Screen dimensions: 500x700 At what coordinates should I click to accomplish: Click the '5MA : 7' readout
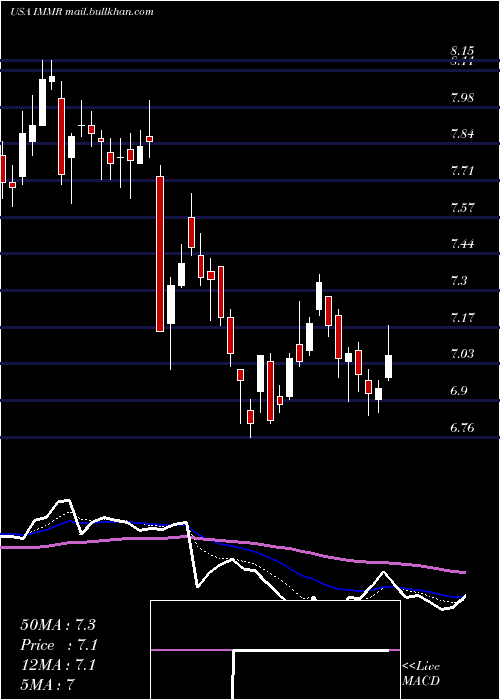47,684
